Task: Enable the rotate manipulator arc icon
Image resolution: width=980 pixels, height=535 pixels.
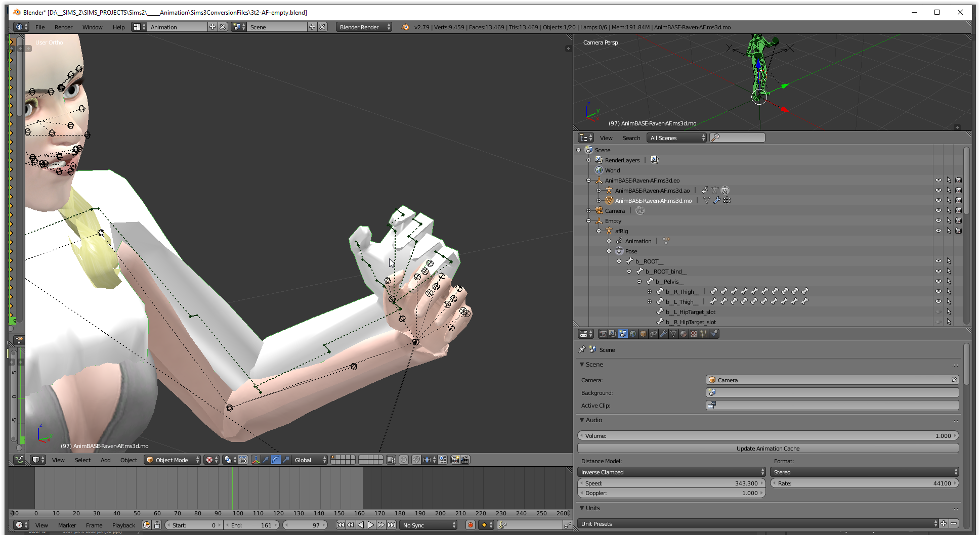Action: point(276,460)
